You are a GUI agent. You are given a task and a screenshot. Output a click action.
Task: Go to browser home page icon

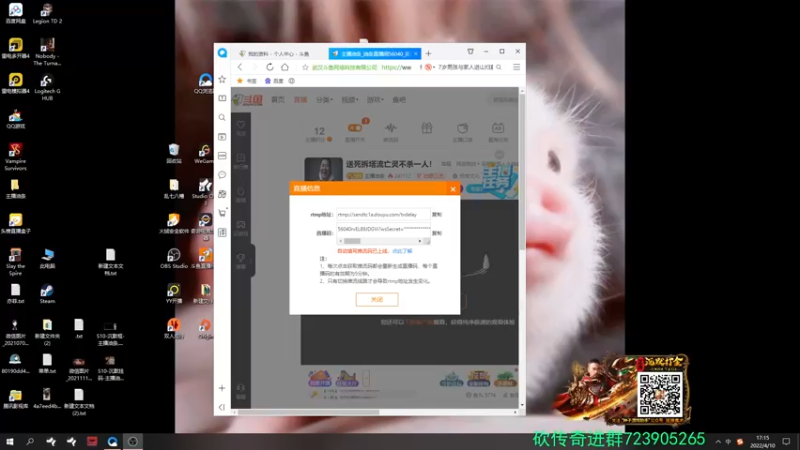[285, 67]
